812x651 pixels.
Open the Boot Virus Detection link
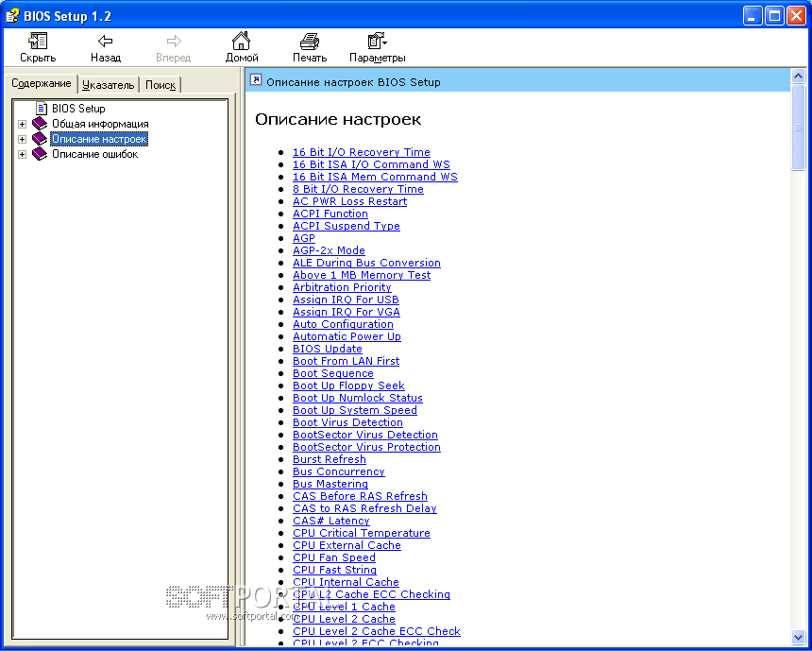click(347, 422)
